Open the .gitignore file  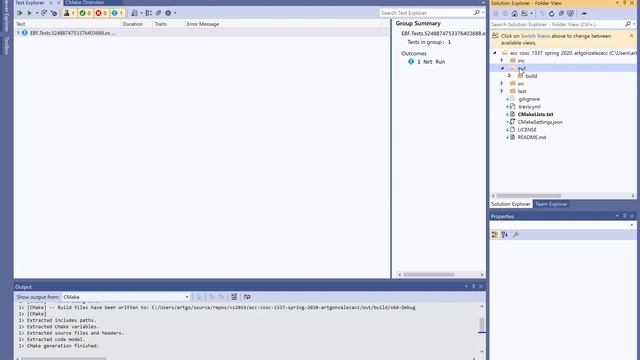[529, 99]
